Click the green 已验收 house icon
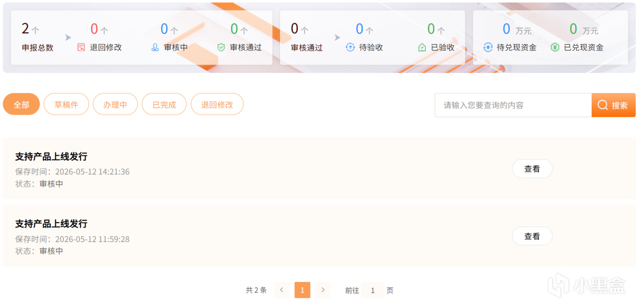The height and width of the screenshot is (306, 644). [422, 47]
